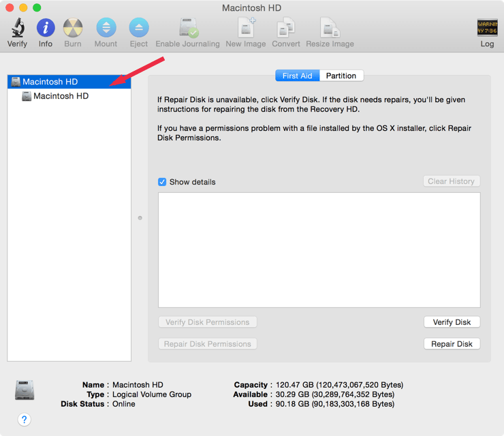Click the Enable Journaling toolbar icon
Image resolution: width=504 pixels, height=436 pixels.
[189, 28]
